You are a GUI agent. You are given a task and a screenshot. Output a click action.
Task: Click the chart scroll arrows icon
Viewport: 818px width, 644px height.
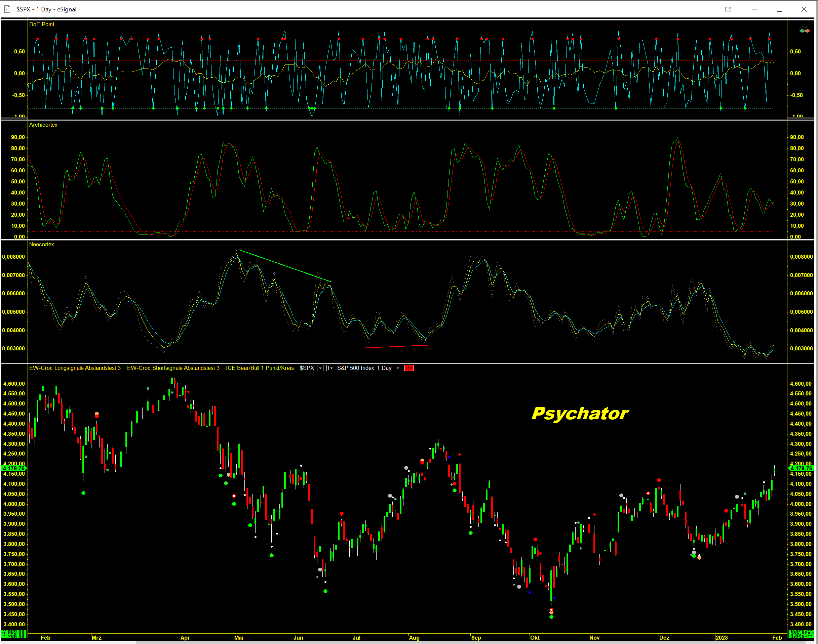coord(805,30)
